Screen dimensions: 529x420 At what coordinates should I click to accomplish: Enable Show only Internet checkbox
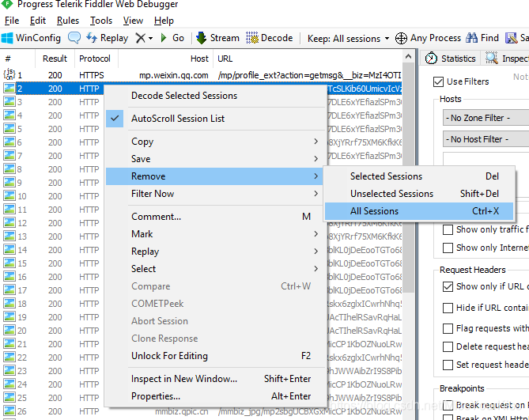pos(448,248)
